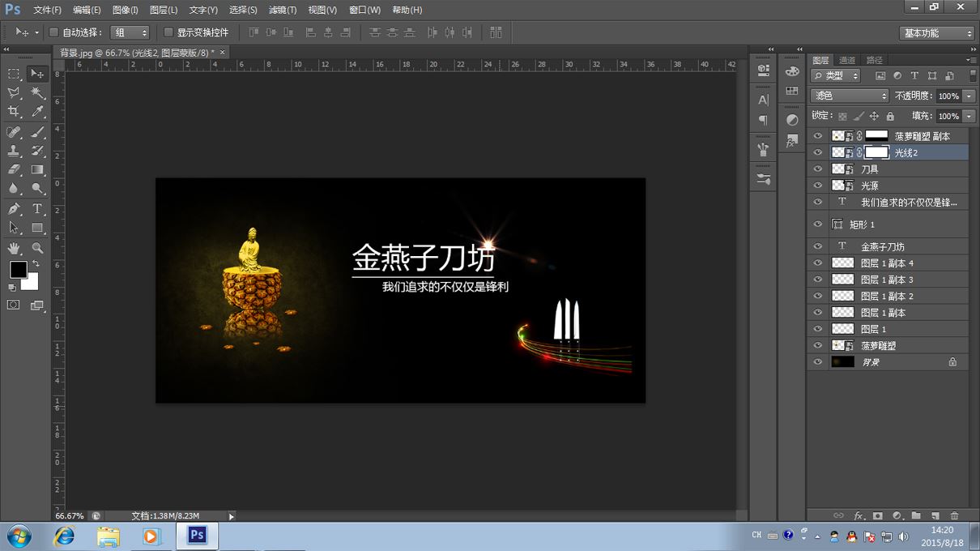980x551 pixels.
Task: Toggle Quick Mask mode
Action: point(14,305)
